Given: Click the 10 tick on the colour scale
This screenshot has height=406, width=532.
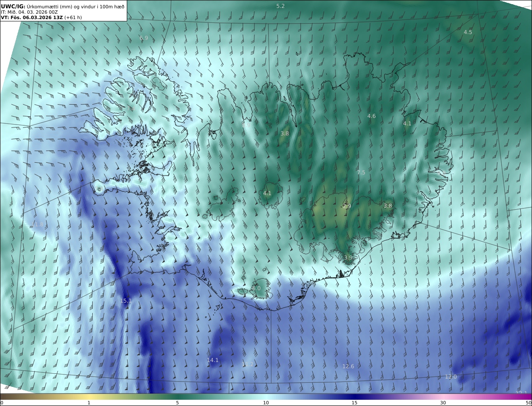Looking at the screenshot, I should click(266, 403).
